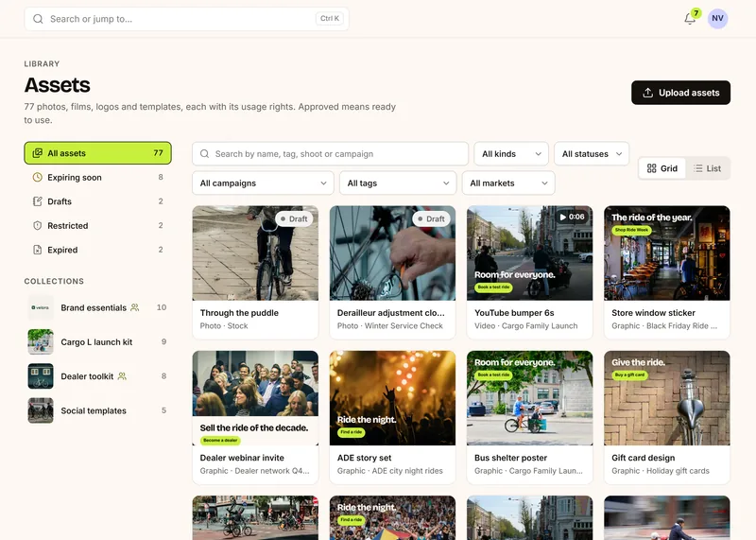Screen dimensions: 756x540
Task: Select the Expiring soon filter
Action: 98,177
